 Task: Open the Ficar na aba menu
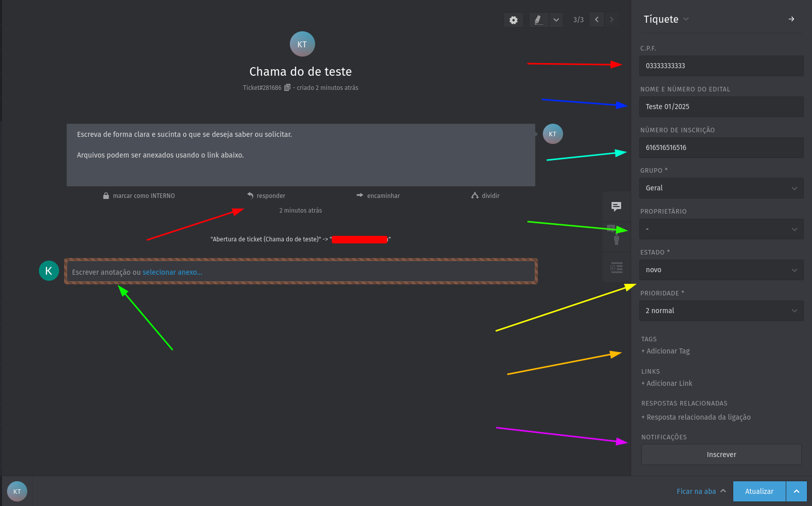[701, 491]
